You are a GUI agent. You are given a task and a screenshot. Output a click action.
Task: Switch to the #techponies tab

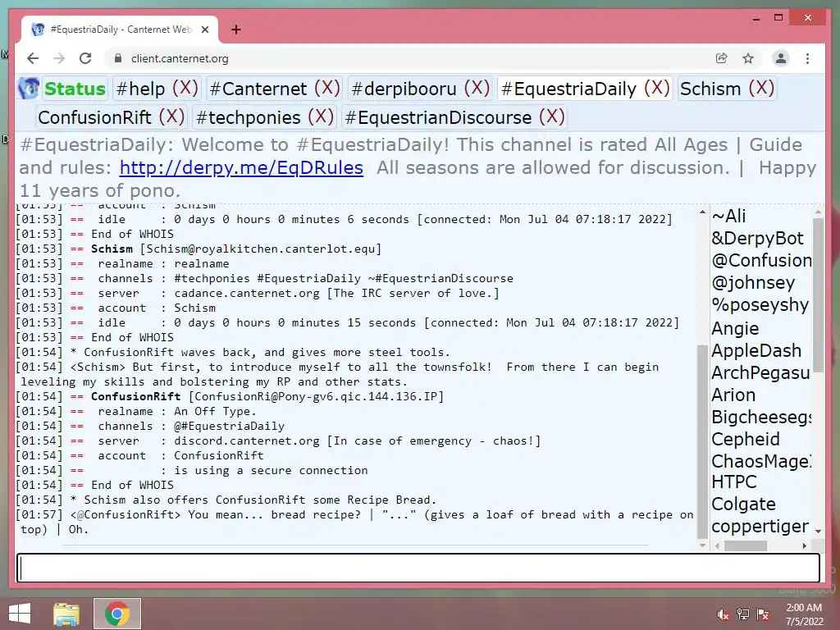coord(248,117)
